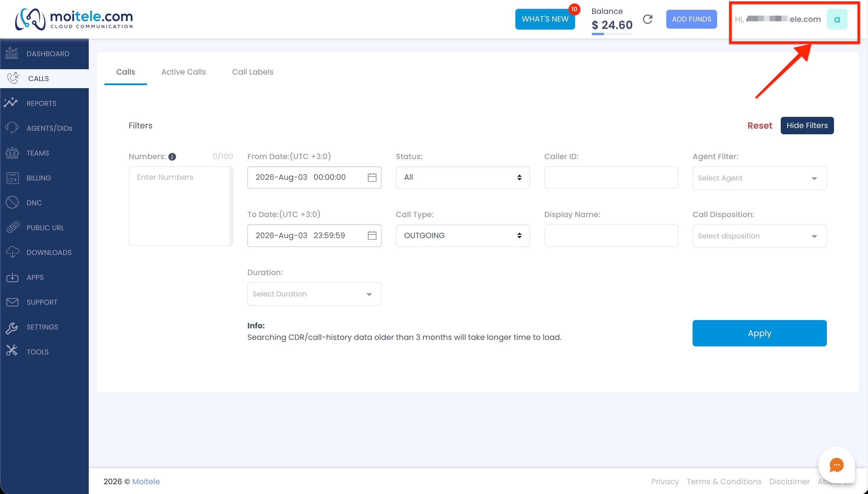Click the Billing invoice icon
Image resolution: width=868 pixels, height=494 pixels.
12,178
